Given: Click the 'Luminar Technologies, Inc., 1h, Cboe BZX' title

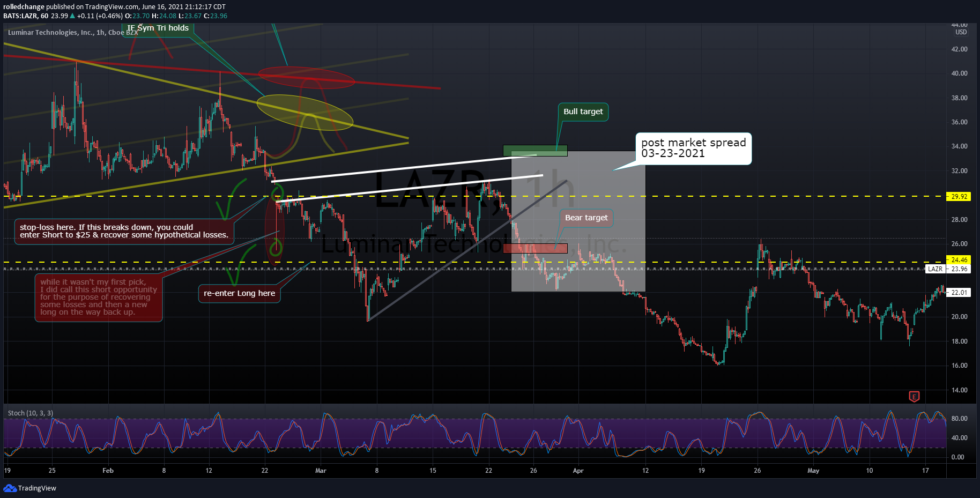Looking at the screenshot, I should 73,32.
